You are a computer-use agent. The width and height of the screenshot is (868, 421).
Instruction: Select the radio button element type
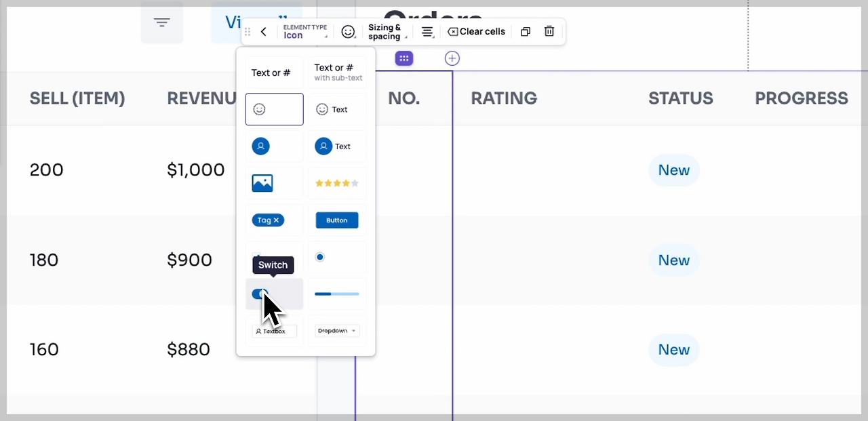tap(337, 257)
